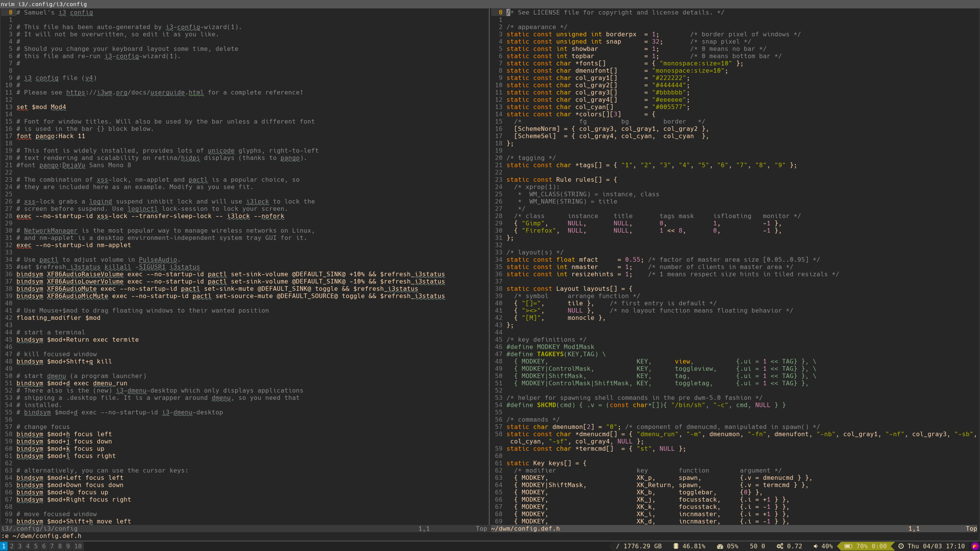Click the clock icon beside the date
Image resolution: width=980 pixels, height=551 pixels.
901,546
